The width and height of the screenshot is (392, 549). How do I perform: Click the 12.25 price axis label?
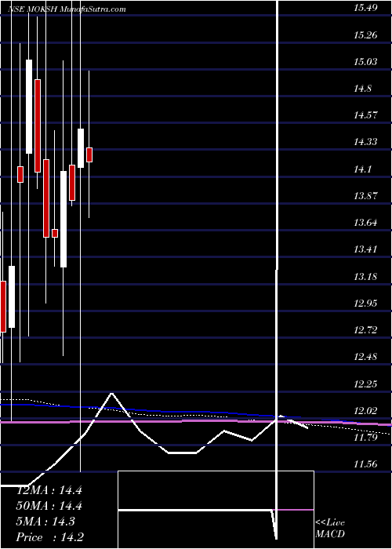pyautogui.click(x=365, y=384)
